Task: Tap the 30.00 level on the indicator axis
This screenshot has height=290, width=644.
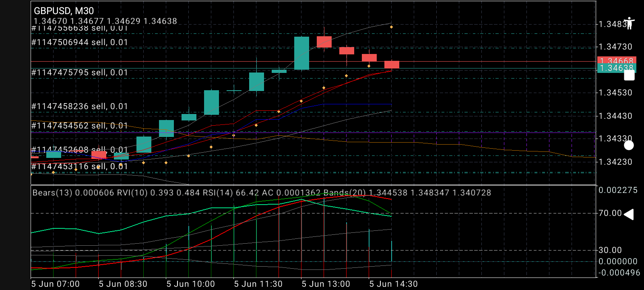Action: (x=610, y=250)
